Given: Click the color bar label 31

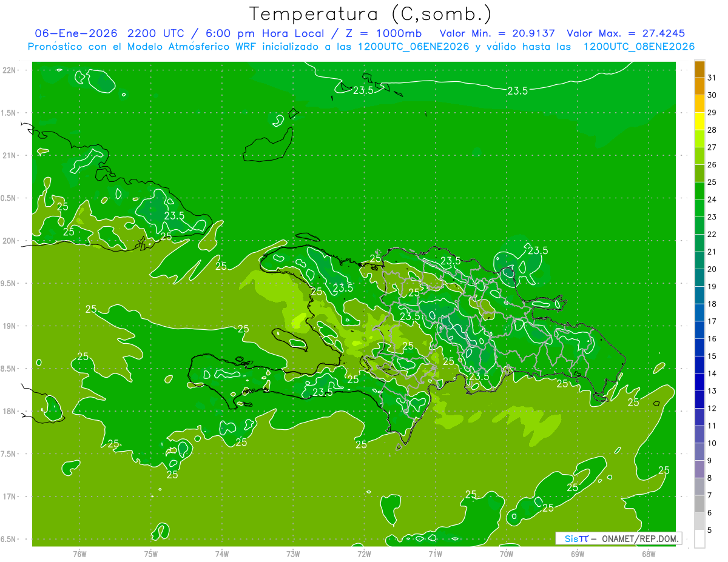Looking at the screenshot, I should tap(712, 78).
